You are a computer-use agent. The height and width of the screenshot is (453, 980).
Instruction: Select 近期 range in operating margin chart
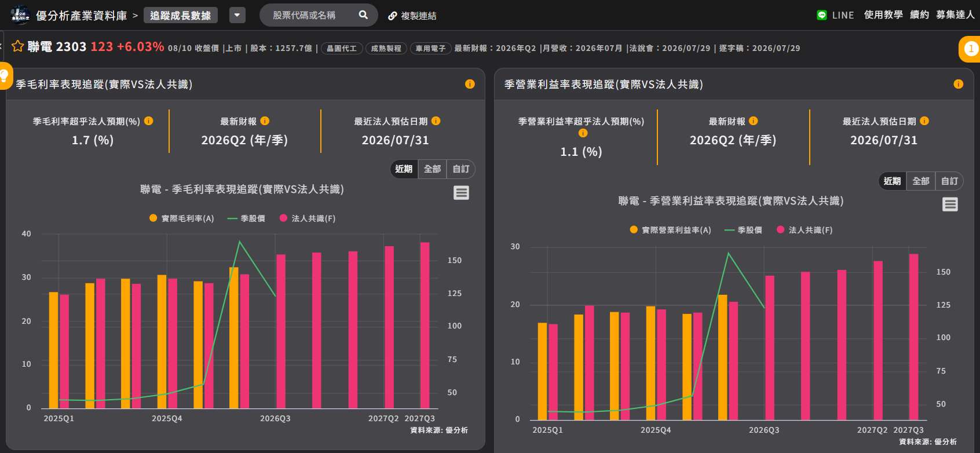(x=892, y=181)
